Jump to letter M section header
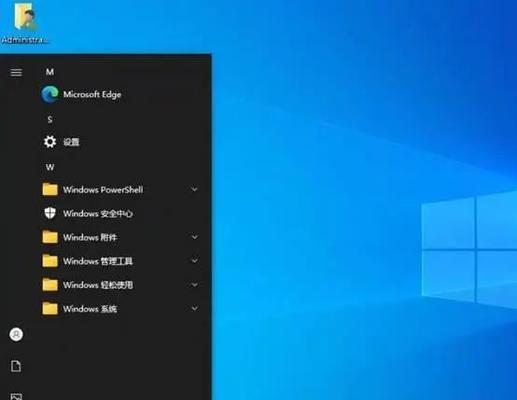The image size is (517, 400). click(x=50, y=72)
